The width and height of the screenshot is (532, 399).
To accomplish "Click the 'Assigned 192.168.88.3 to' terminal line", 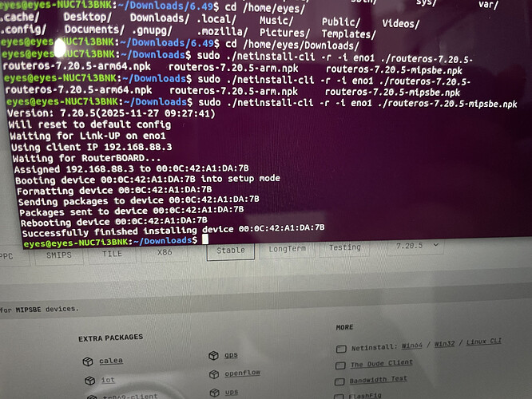I will tap(131, 168).
